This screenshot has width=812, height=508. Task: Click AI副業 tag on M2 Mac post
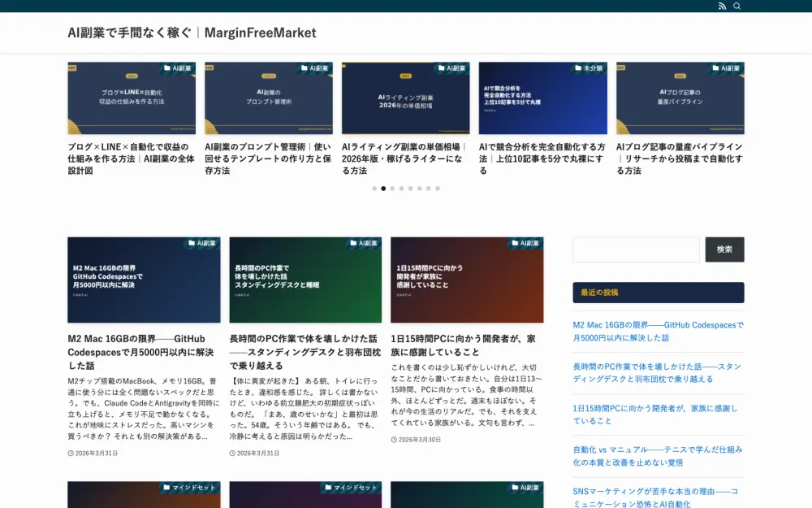coord(202,243)
